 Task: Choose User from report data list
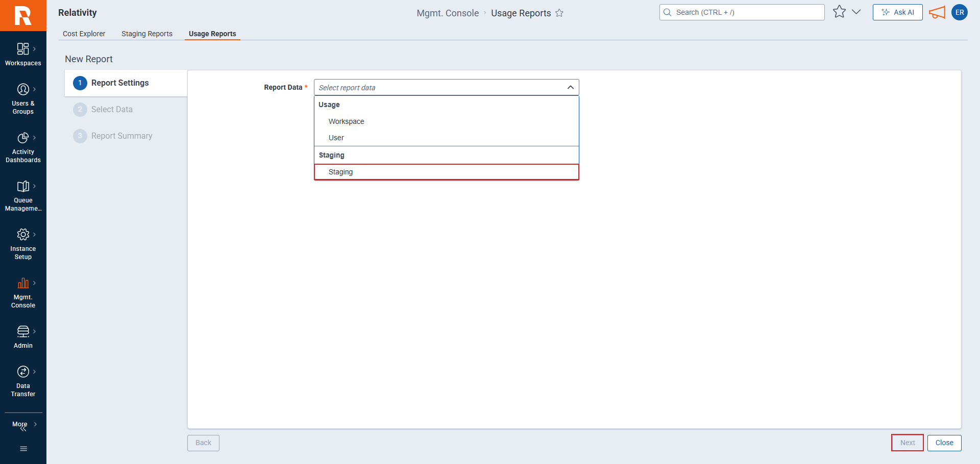[447, 138]
